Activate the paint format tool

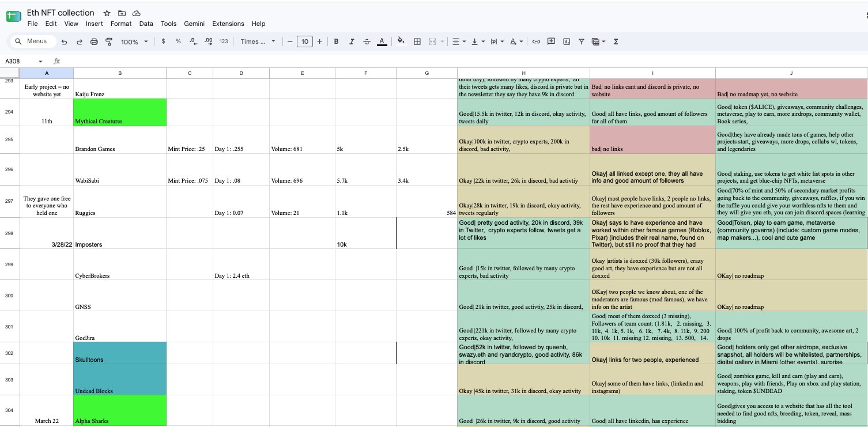click(x=108, y=41)
